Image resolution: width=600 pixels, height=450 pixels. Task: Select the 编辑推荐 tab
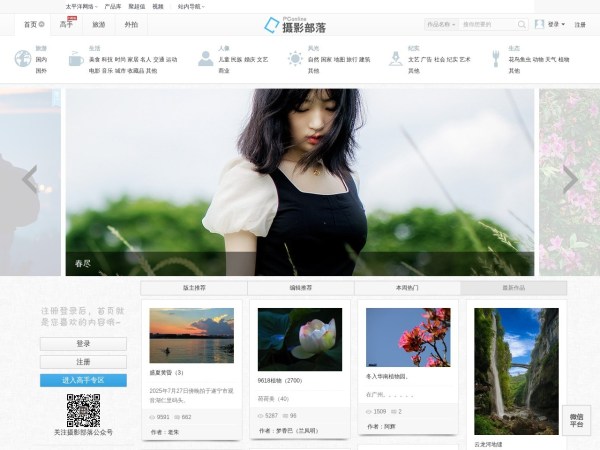pos(300,288)
